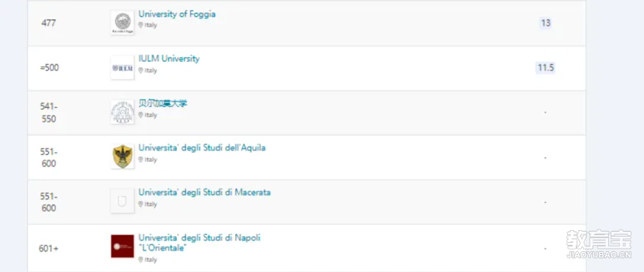Open the IULM University link
This screenshot has height=272, width=644.
click(169, 59)
